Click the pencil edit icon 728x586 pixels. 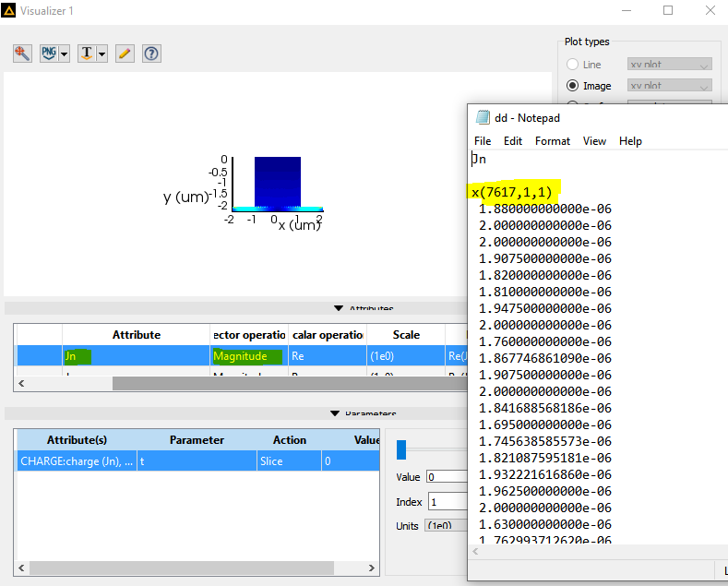tap(125, 54)
